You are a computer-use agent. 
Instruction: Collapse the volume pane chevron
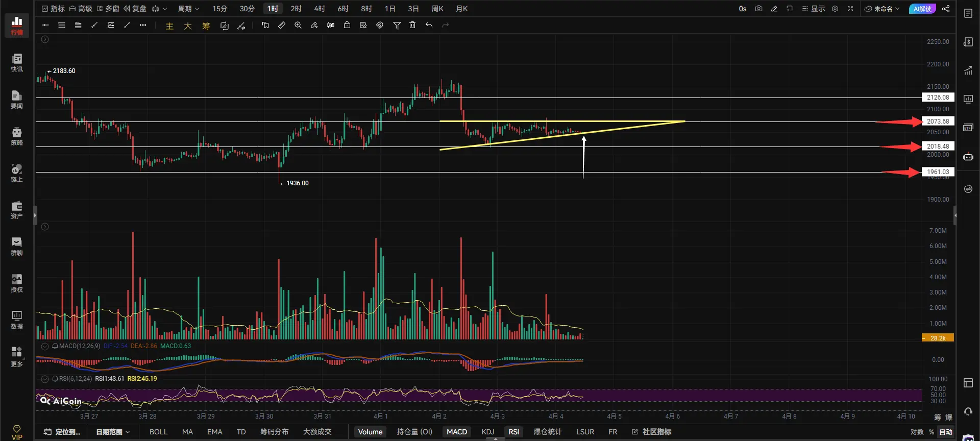45,227
